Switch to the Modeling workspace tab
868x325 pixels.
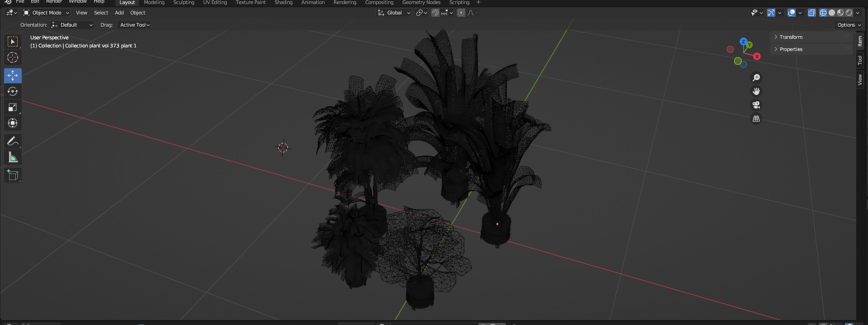[154, 2]
